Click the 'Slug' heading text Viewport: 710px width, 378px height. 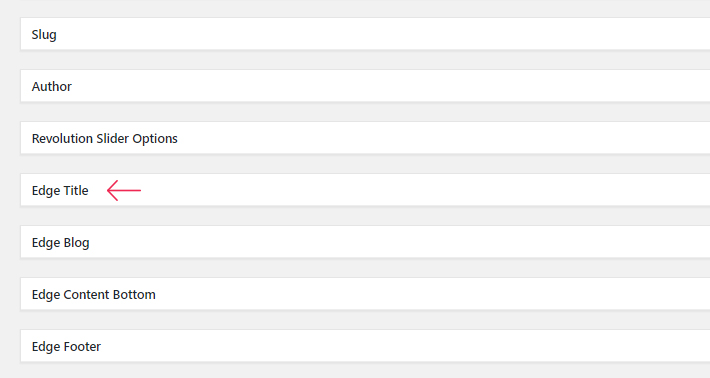pyautogui.click(x=44, y=35)
